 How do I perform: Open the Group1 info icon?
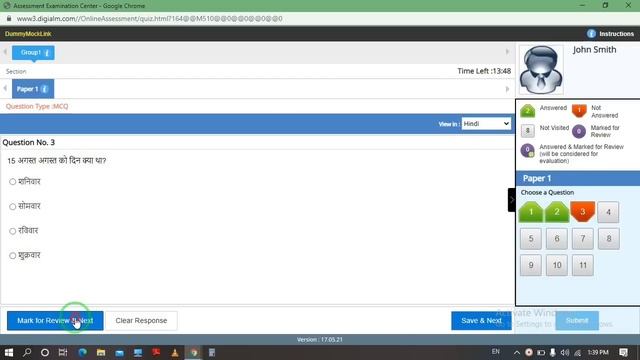[x=47, y=53]
